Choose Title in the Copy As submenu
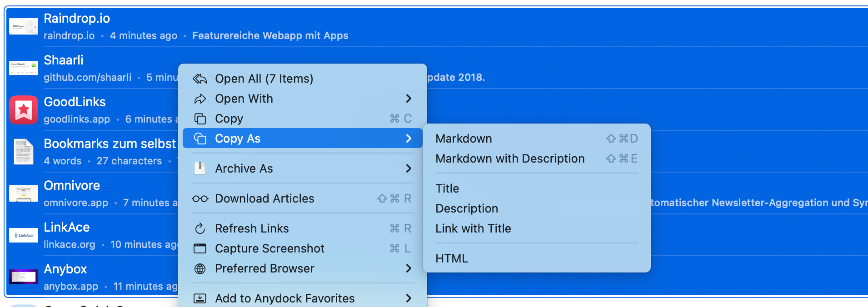This screenshot has height=307, width=868. [x=537, y=188]
